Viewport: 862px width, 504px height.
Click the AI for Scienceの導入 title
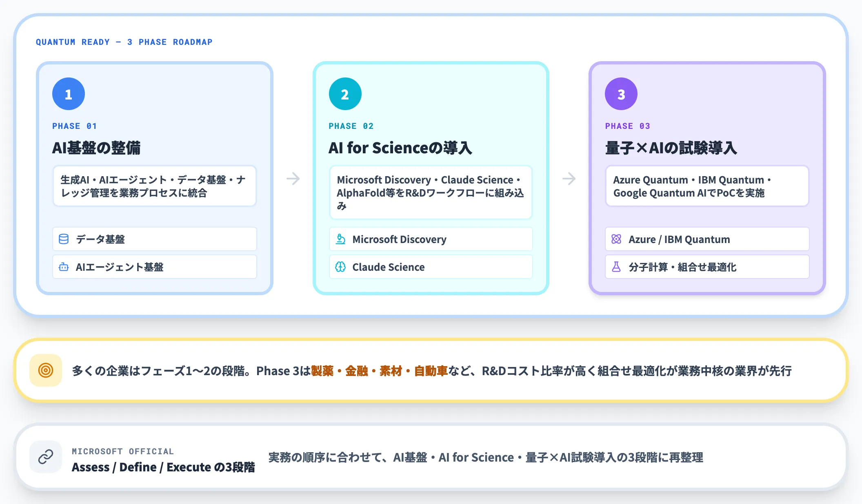400,148
